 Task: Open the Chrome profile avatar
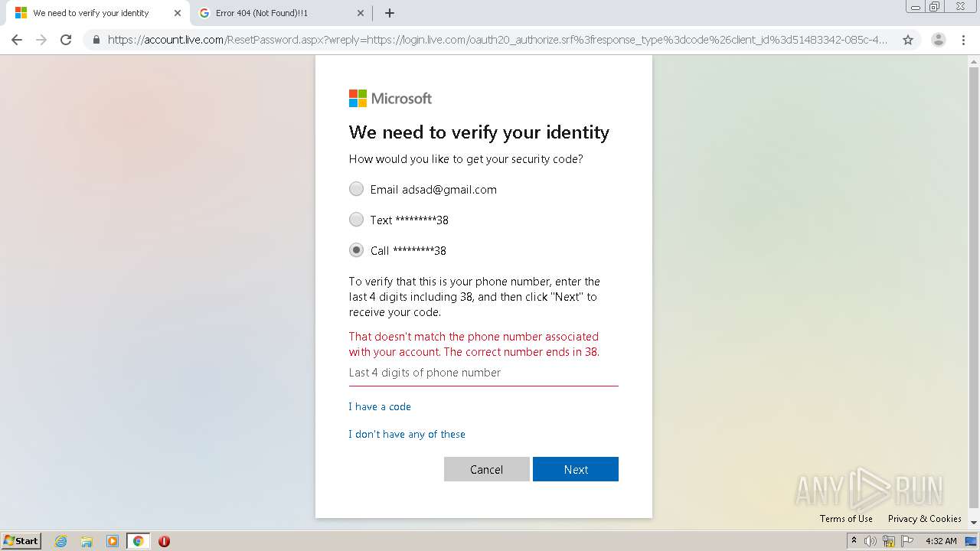click(939, 40)
